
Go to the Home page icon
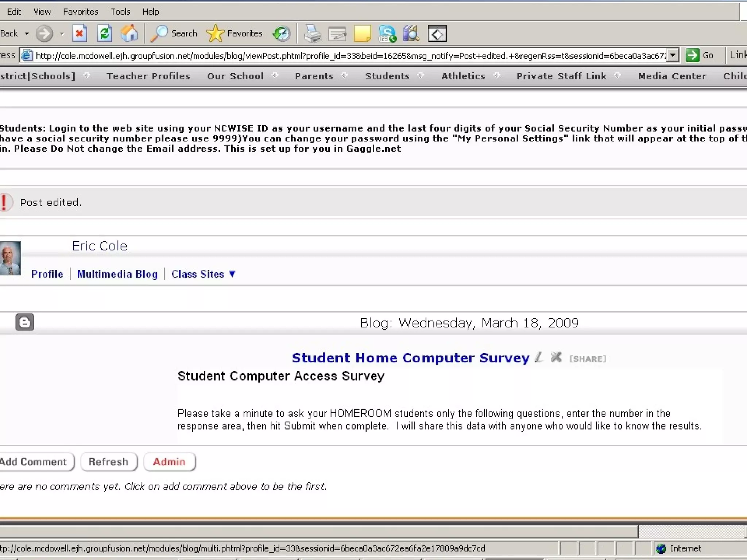pos(129,34)
